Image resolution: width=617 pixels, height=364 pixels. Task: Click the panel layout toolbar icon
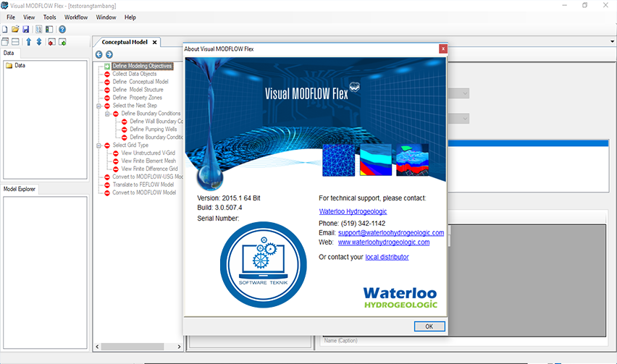click(49, 30)
